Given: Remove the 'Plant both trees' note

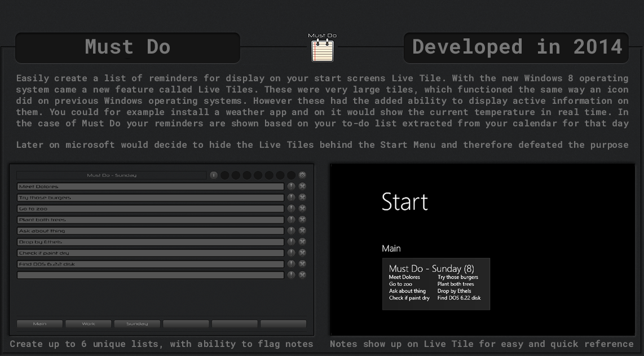Looking at the screenshot, I should coord(302,219).
